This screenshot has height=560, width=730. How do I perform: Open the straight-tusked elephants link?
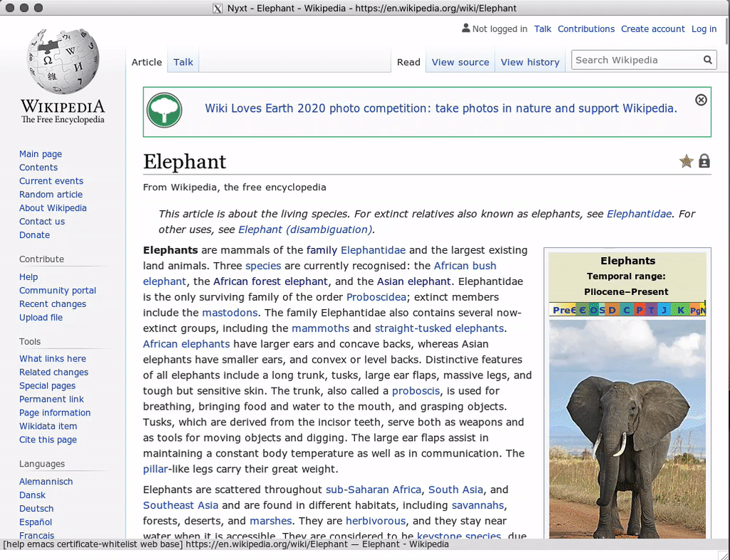[x=439, y=328]
